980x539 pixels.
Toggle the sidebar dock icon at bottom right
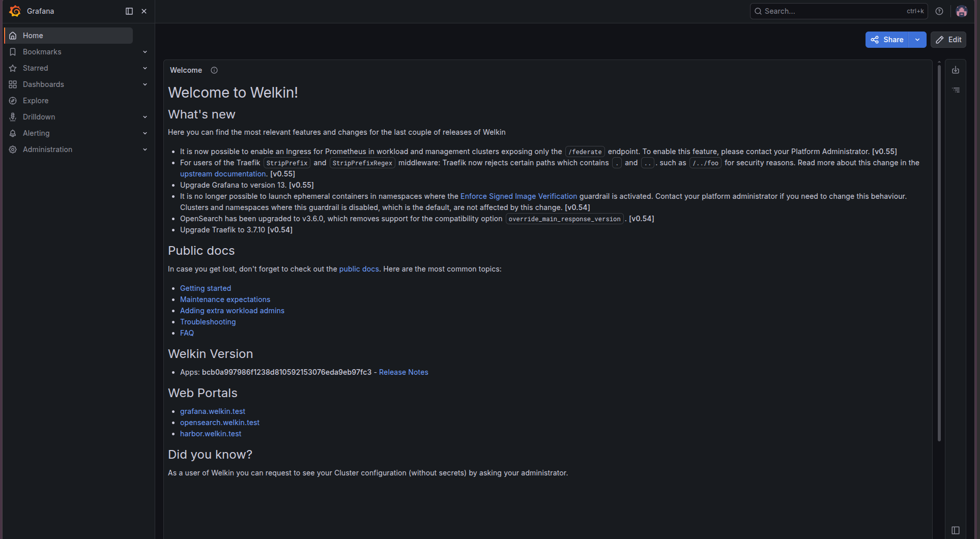956,530
